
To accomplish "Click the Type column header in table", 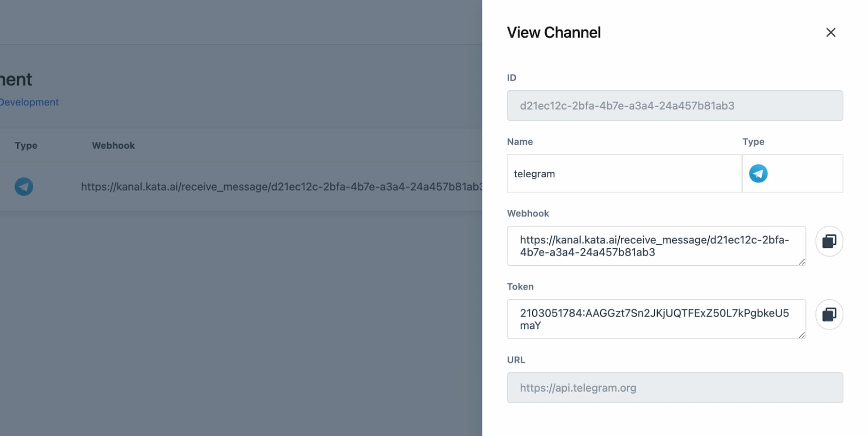I will coord(26,145).
